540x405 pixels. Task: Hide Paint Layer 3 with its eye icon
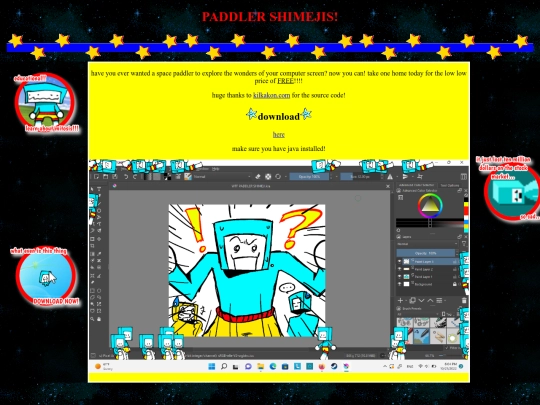(x=399, y=262)
